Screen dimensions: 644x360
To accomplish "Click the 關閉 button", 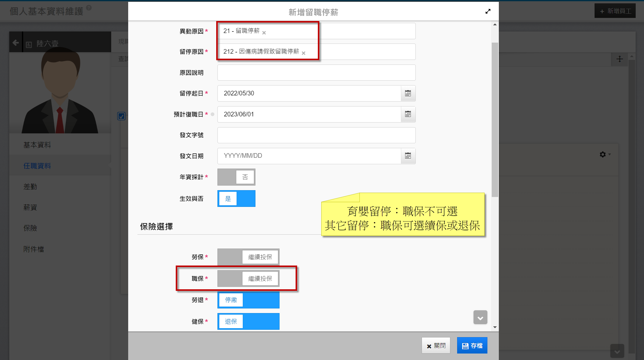I will [436, 345].
